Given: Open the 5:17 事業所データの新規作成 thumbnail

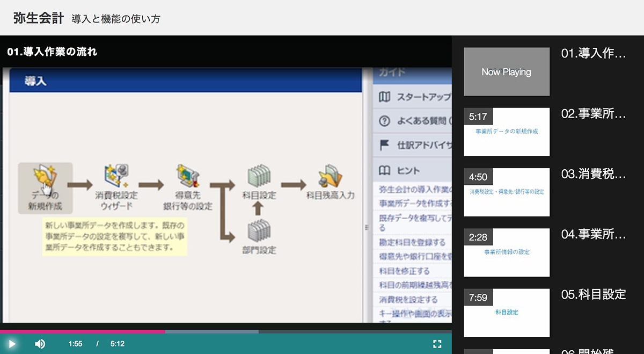Looking at the screenshot, I should tap(507, 132).
